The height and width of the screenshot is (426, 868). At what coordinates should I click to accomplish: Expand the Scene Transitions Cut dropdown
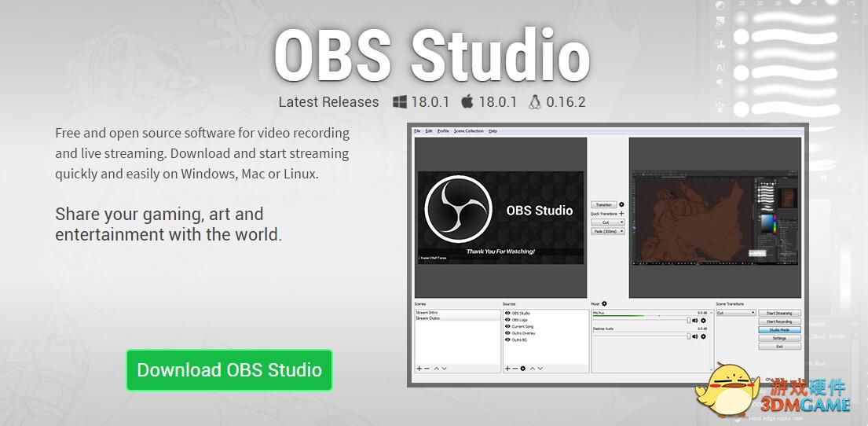pyautogui.click(x=736, y=313)
